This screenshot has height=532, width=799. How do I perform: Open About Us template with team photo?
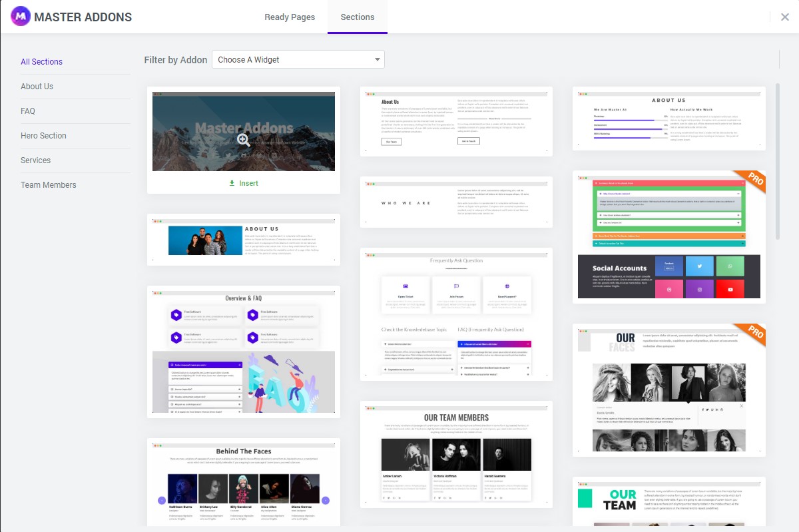[244, 240]
